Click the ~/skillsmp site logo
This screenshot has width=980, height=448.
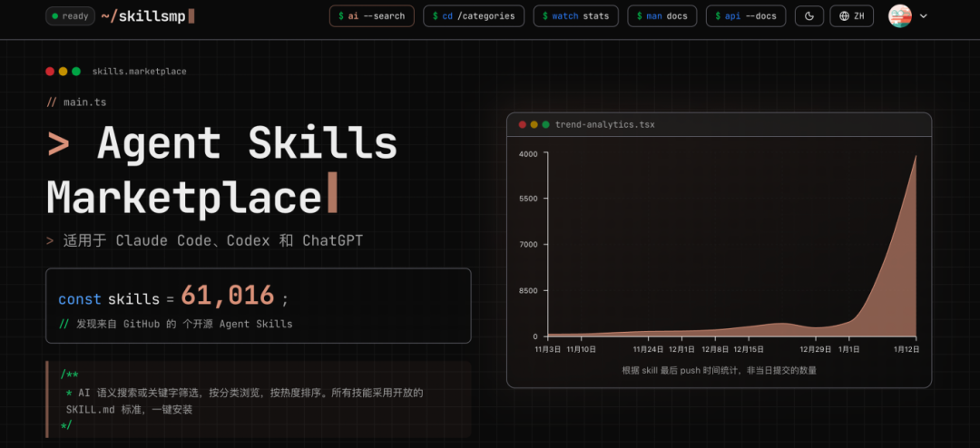[x=148, y=16]
